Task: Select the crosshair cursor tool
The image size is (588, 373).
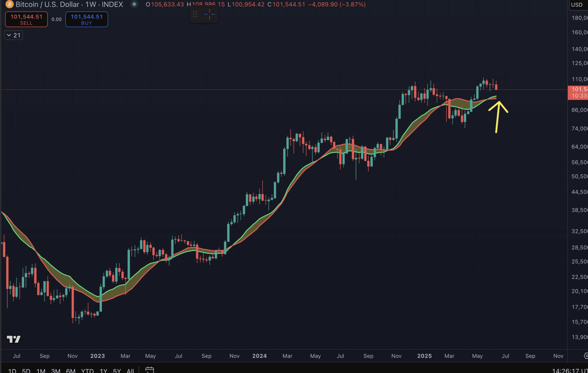Action: (x=209, y=14)
